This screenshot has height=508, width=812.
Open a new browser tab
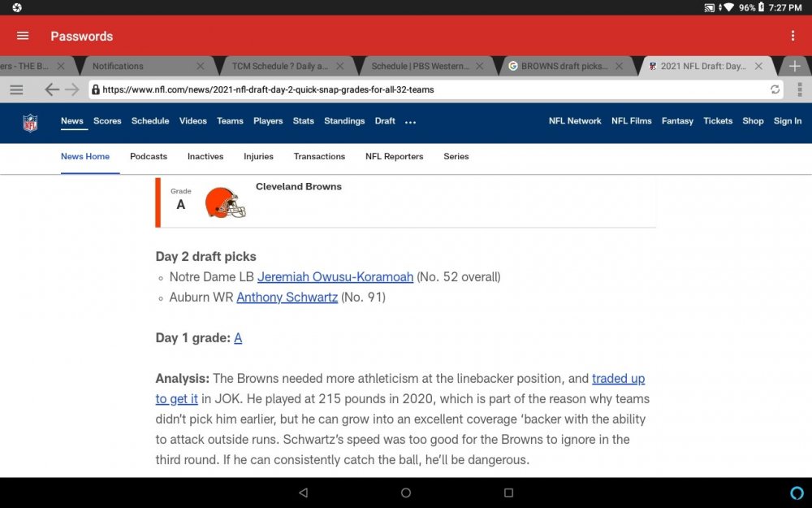pos(794,67)
